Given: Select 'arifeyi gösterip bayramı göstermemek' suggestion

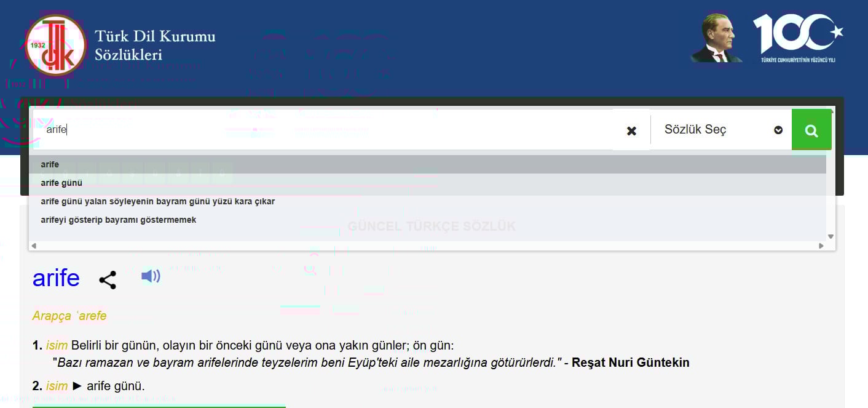Looking at the screenshot, I should point(119,220).
